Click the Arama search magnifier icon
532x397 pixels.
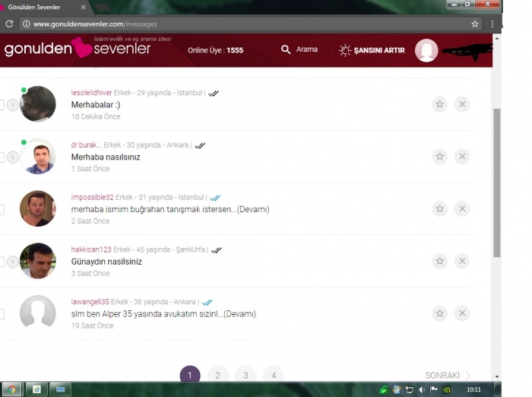coord(286,49)
